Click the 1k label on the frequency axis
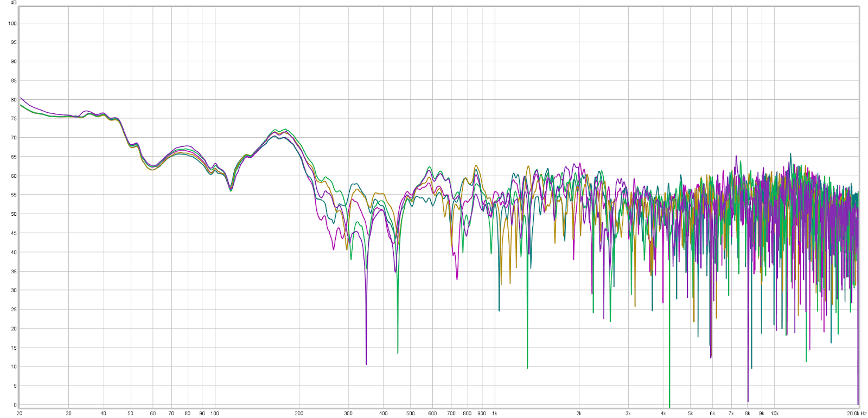This screenshot has height=418, width=868. [x=495, y=413]
